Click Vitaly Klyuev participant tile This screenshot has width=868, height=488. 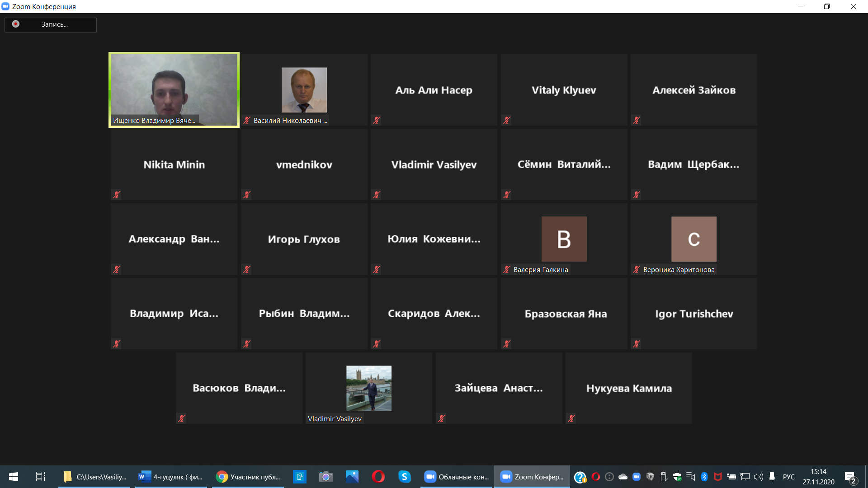point(564,90)
